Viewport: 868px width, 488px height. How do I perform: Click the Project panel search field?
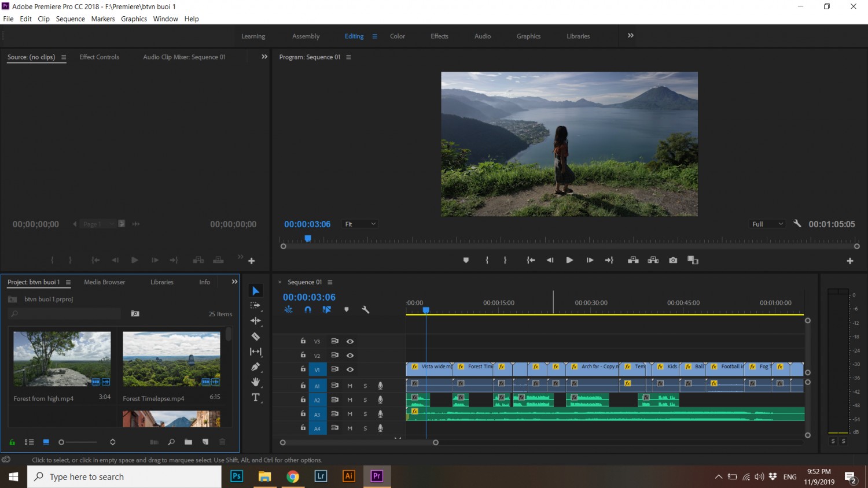pyautogui.click(x=65, y=313)
